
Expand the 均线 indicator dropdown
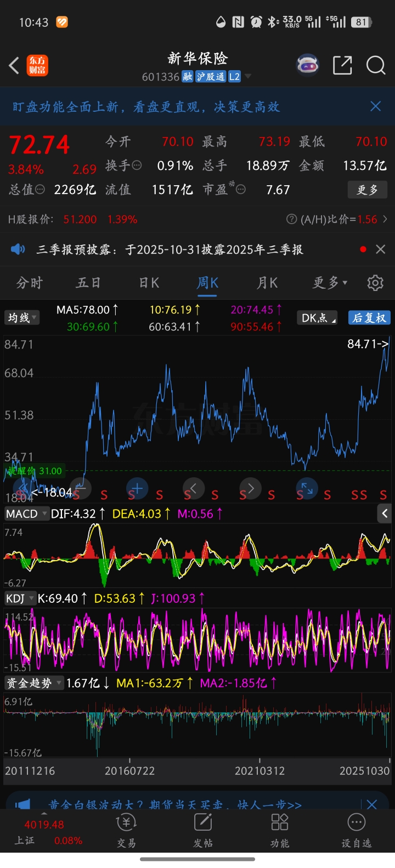[22, 318]
